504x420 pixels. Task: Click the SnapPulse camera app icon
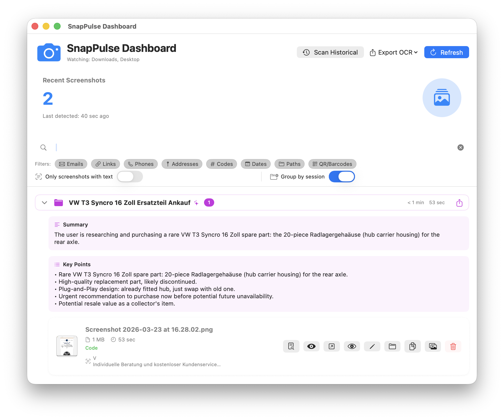click(49, 52)
